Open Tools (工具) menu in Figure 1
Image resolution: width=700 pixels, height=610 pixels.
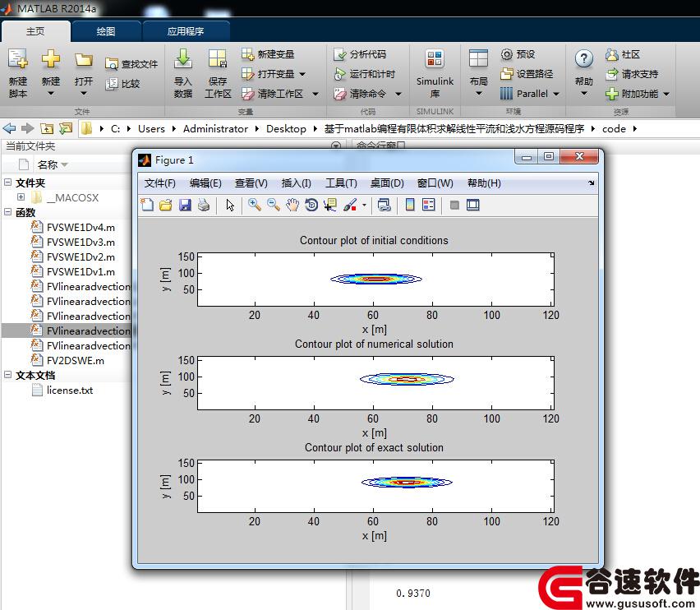coord(341,183)
